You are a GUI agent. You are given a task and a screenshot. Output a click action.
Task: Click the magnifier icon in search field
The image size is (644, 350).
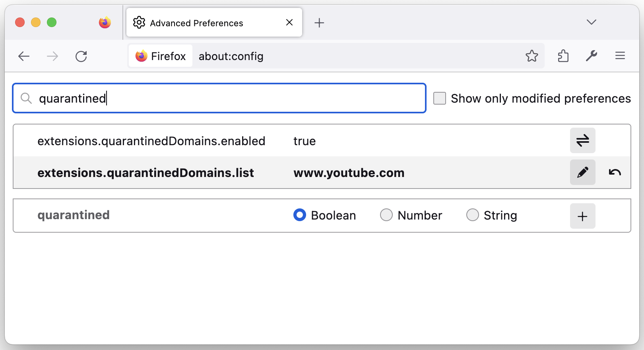[26, 98]
